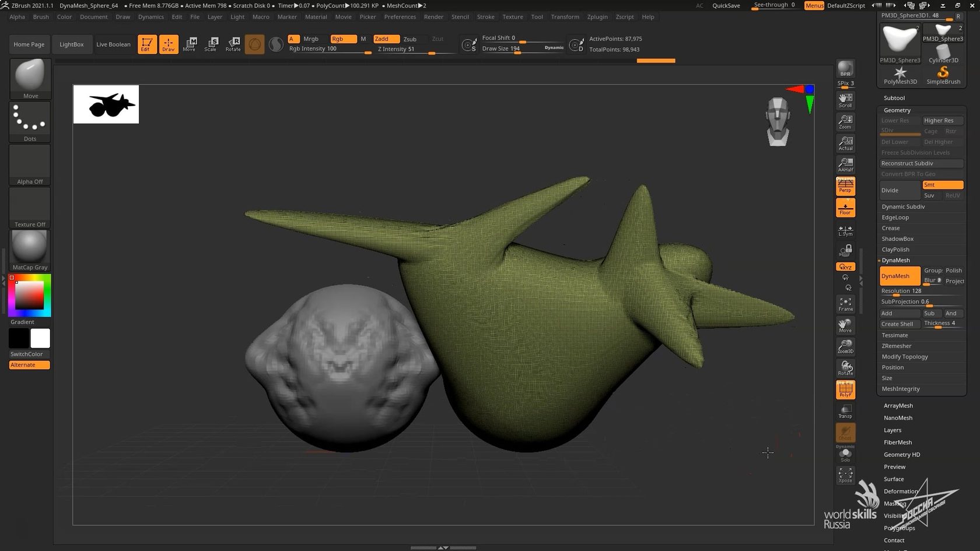This screenshot has width=980, height=551.
Task: Expand the ZRemesher section
Action: pyautogui.click(x=897, y=346)
